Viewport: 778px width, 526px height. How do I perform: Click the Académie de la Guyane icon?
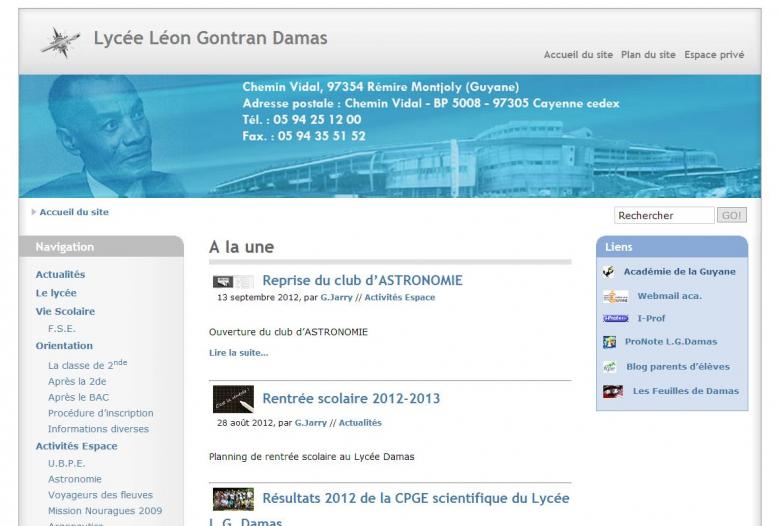[x=609, y=271]
